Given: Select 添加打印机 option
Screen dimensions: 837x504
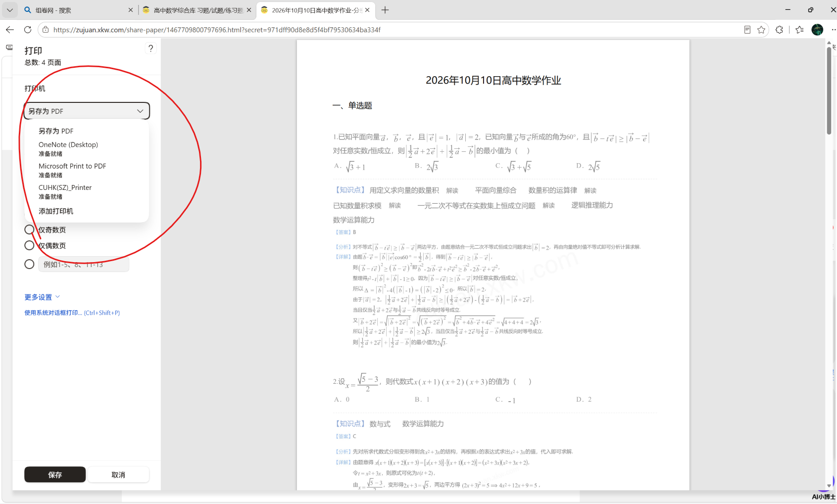Looking at the screenshot, I should click(87, 211).
